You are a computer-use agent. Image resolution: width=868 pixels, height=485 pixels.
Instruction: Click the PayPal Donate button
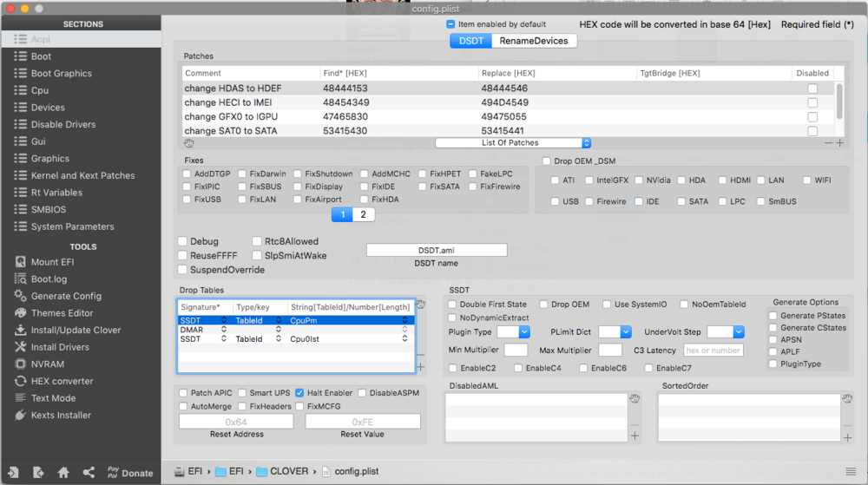129,473
